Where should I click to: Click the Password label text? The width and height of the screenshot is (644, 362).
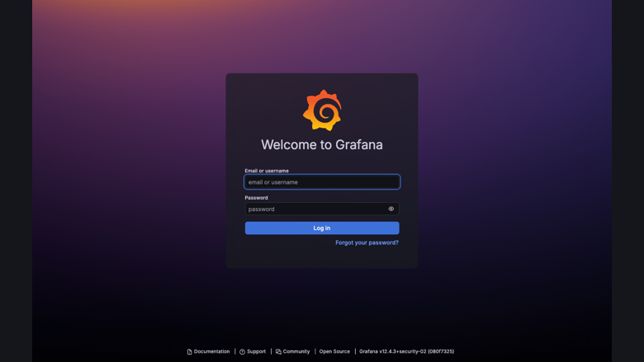pos(256,198)
